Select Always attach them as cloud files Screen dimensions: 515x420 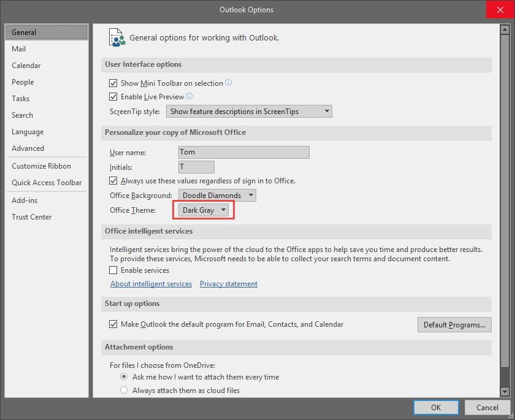coord(124,390)
